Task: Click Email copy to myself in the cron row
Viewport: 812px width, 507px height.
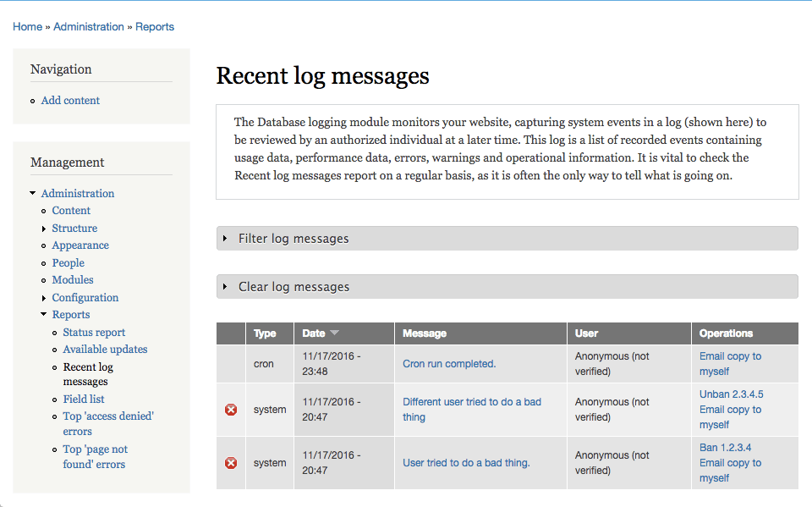Action: tap(730, 364)
